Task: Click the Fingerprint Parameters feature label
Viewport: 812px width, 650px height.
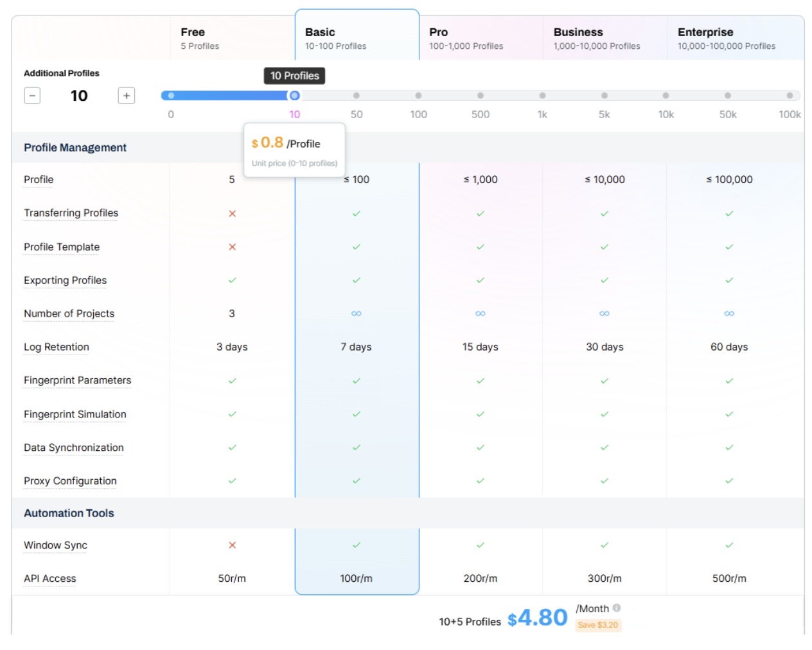Action: tap(77, 380)
